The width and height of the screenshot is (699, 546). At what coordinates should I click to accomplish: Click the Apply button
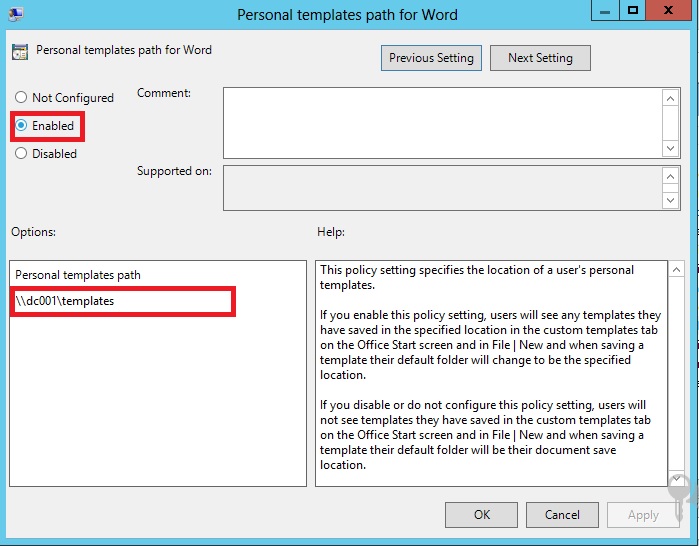point(643,515)
